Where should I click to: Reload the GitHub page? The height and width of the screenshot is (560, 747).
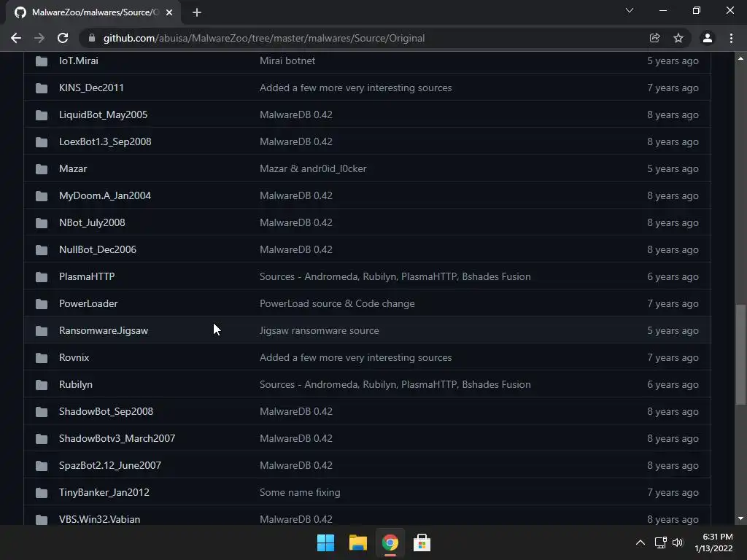click(63, 38)
